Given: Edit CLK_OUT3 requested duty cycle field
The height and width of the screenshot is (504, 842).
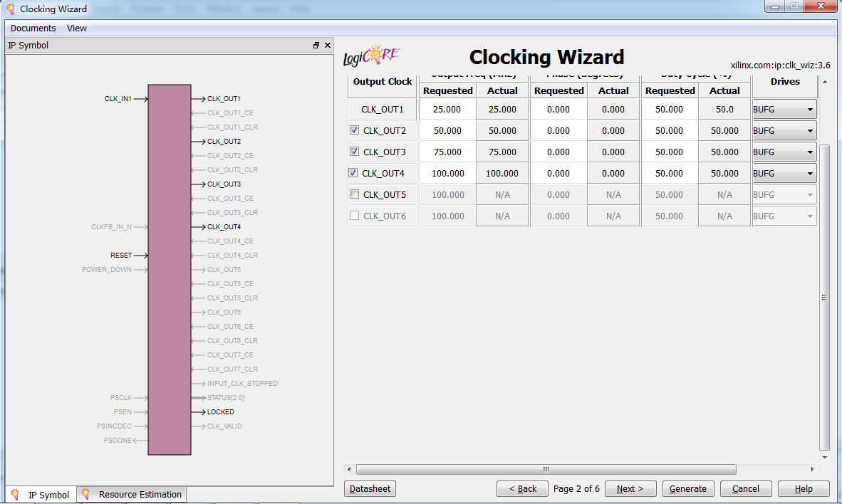Looking at the screenshot, I should pyautogui.click(x=670, y=152).
